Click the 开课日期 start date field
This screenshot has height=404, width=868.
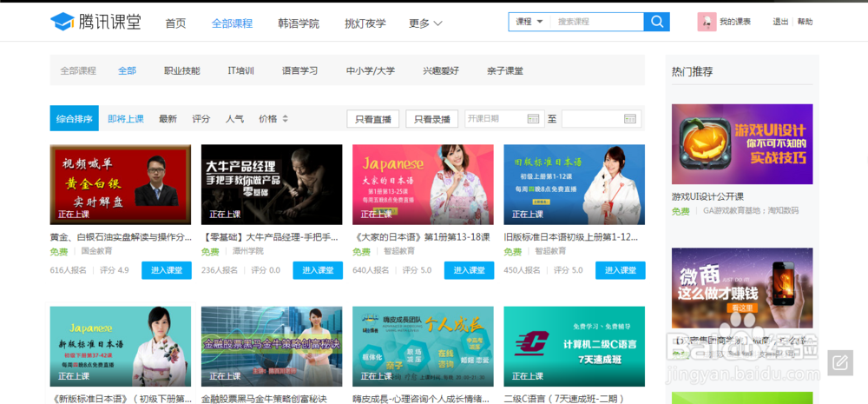[x=503, y=119]
